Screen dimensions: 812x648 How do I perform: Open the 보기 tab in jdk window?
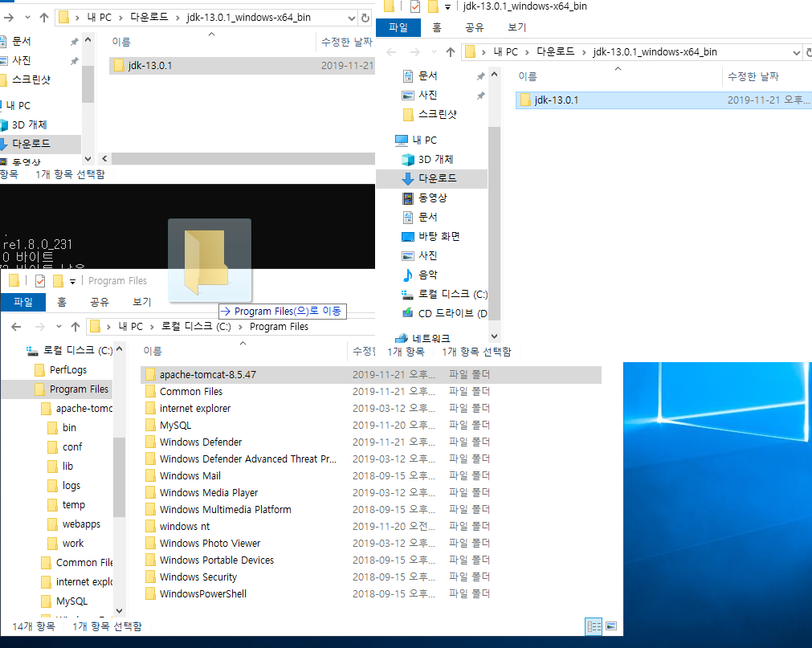click(516, 27)
